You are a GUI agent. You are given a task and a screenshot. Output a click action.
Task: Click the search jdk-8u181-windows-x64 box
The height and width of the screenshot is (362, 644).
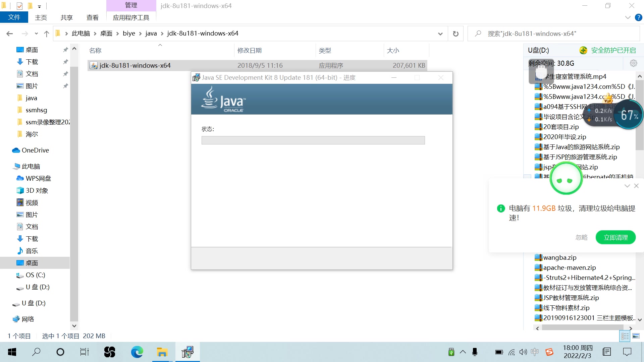click(x=553, y=34)
